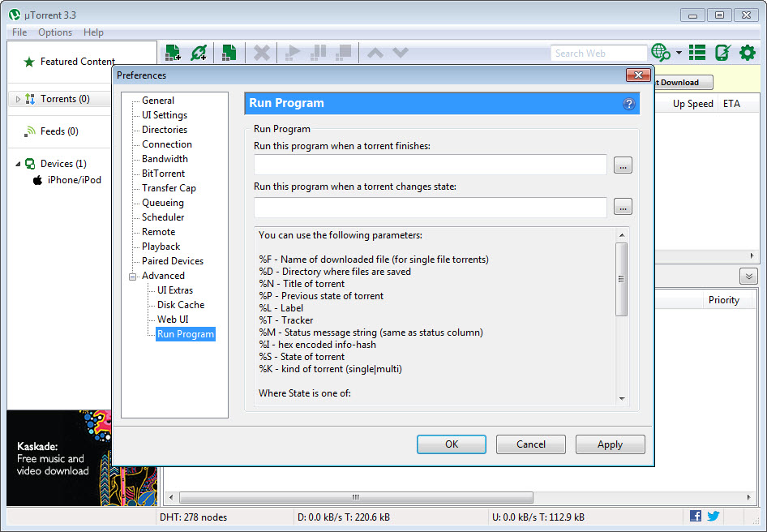Open Paired Devices preferences page
The width and height of the screenshot is (767, 532).
(173, 261)
